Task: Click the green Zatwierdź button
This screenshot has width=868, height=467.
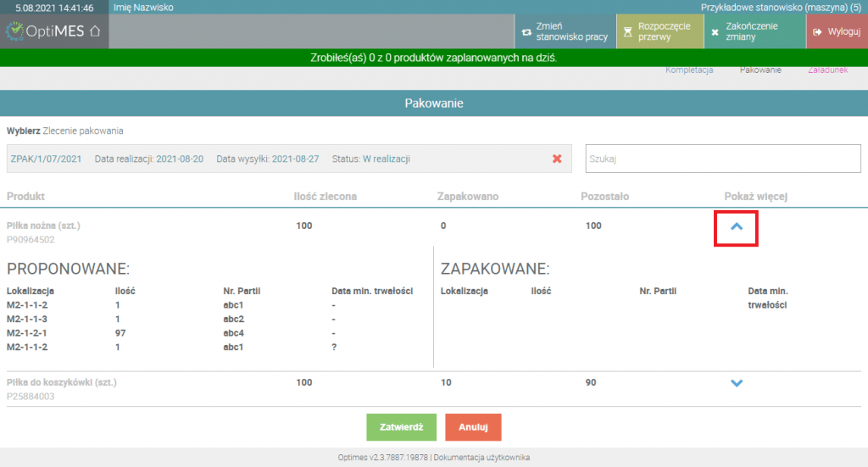Action: [x=401, y=427]
